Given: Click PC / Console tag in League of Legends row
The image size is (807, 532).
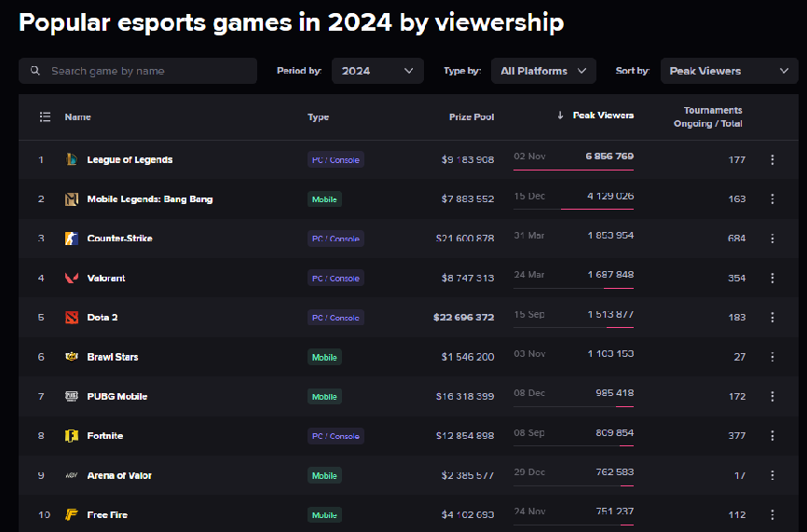Looking at the screenshot, I should [x=335, y=159].
